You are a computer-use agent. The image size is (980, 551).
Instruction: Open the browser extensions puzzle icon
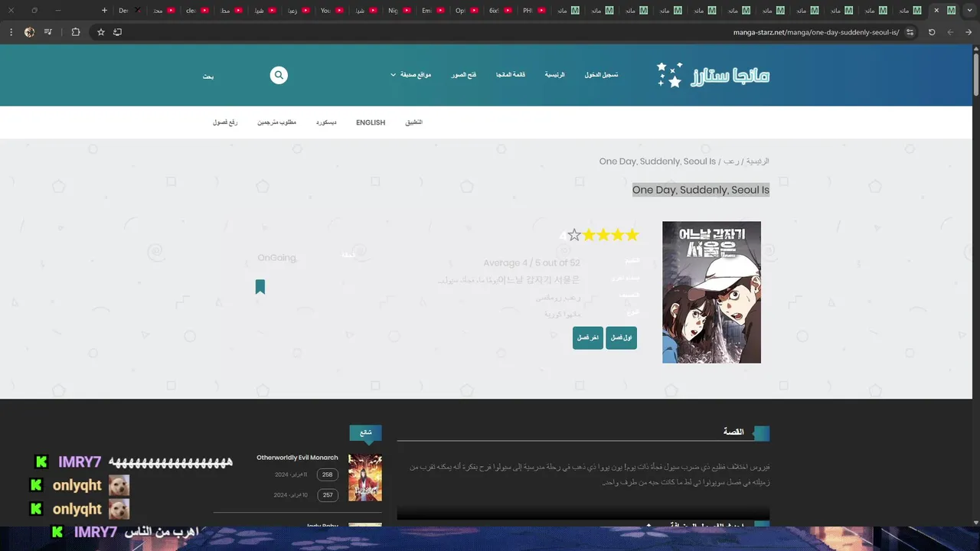click(75, 32)
